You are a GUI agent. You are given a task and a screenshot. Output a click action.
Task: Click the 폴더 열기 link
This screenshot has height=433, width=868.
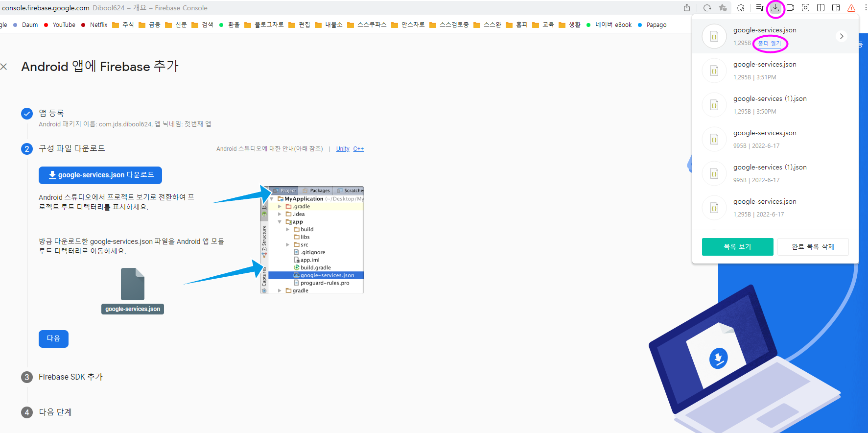[770, 44]
